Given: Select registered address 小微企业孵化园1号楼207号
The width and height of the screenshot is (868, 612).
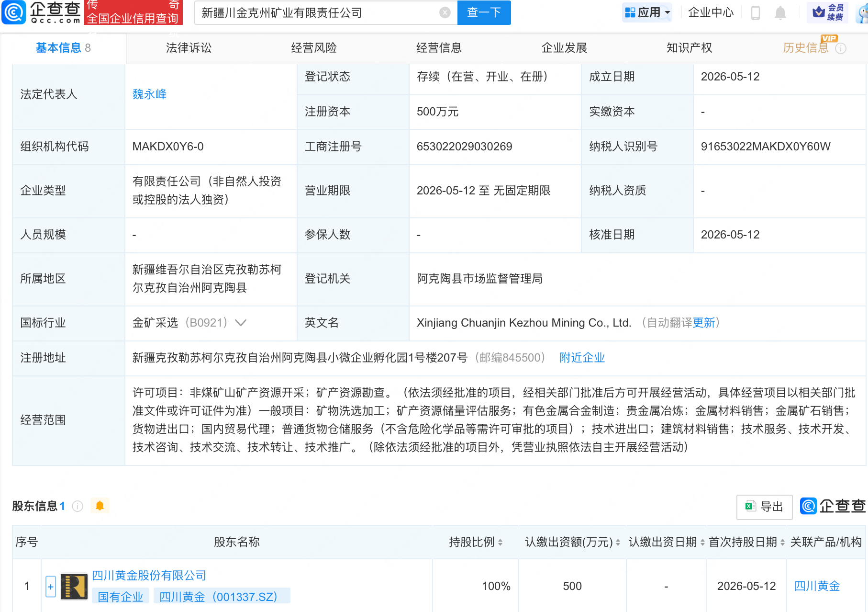Looking at the screenshot, I should (397, 358).
